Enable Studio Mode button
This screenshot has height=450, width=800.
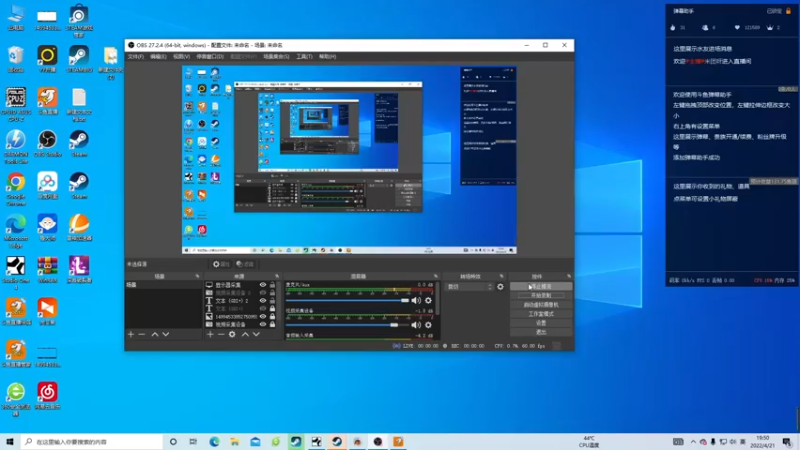tap(541, 314)
